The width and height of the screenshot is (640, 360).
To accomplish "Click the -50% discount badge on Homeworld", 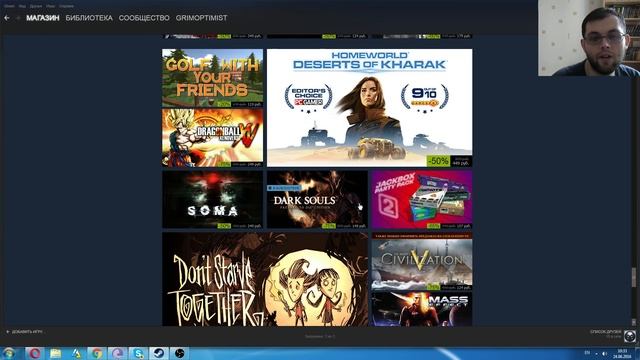I will coord(438,161).
